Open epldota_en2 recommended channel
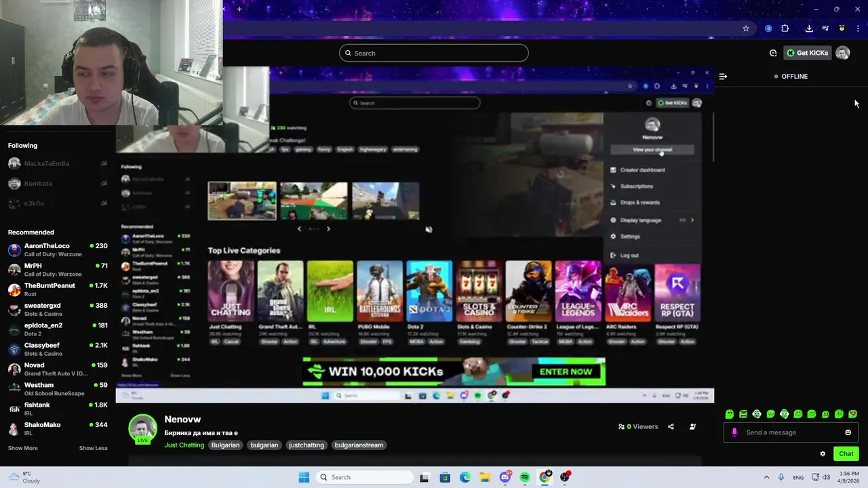This screenshot has width=868, height=488. coord(58,329)
